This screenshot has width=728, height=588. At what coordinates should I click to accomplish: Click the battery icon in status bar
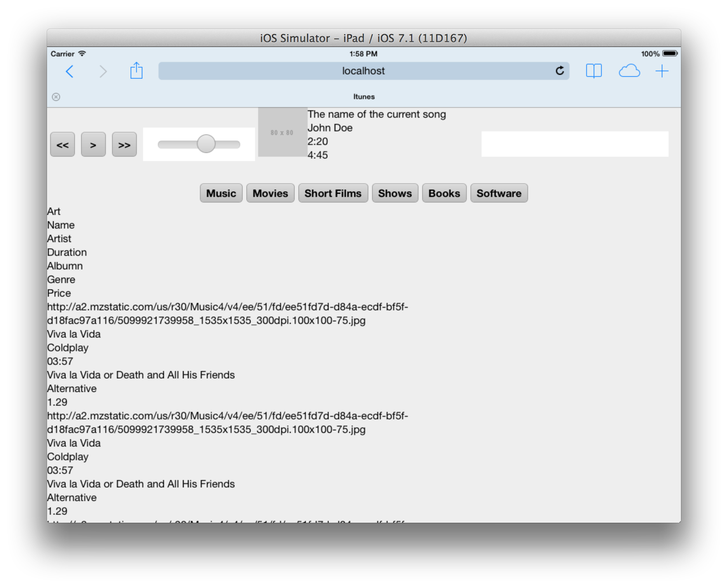pos(670,54)
